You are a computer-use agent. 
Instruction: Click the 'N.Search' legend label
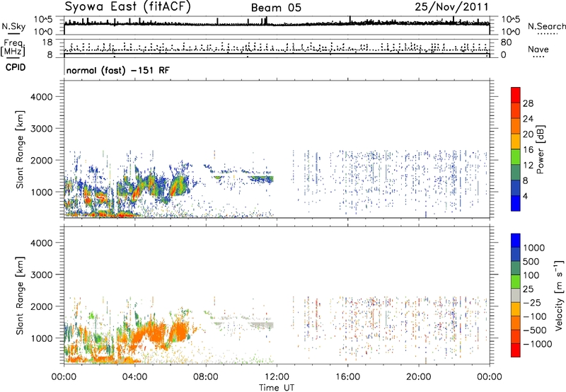pos(547,26)
